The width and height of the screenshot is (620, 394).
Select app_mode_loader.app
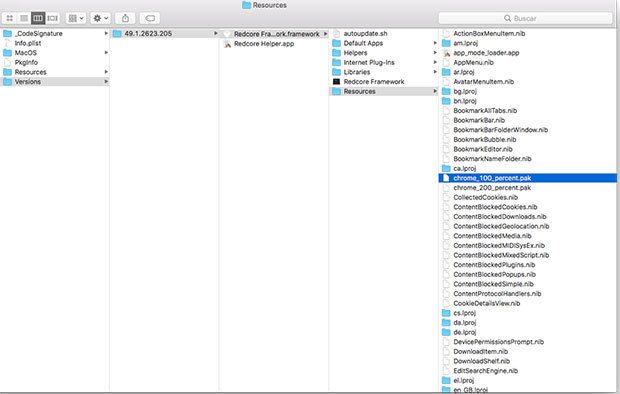(528, 53)
